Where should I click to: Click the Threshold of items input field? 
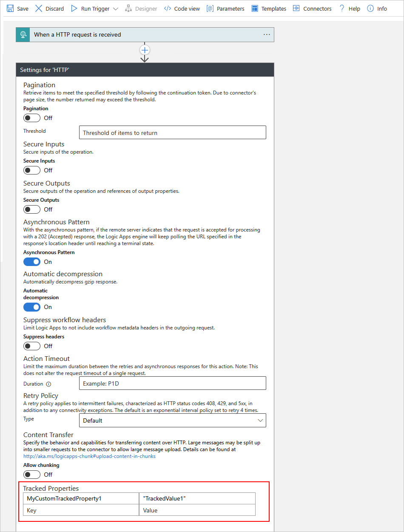pos(172,132)
